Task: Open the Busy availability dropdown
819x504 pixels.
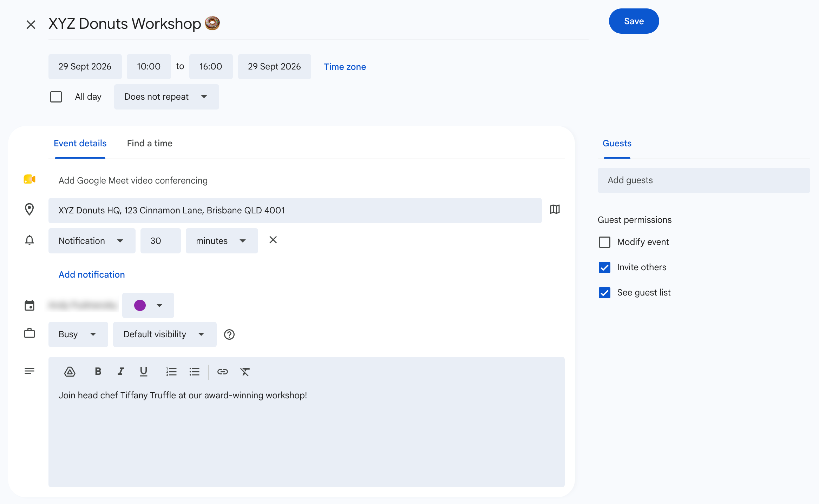Action: pyautogui.click(x=78, y=334)
